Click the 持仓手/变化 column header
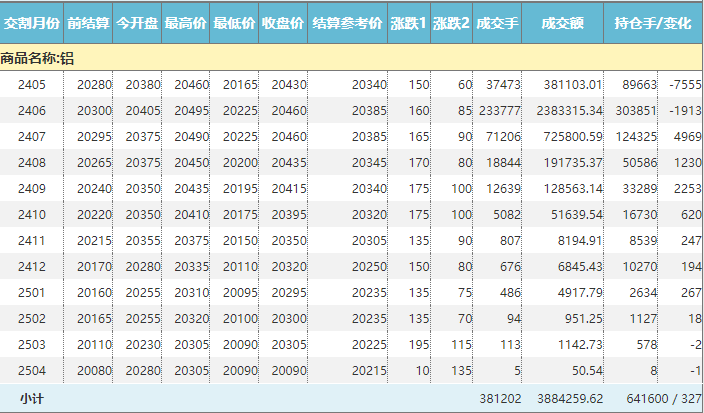Viewport: 704px width, 413px height. pyautogui.click(x=654, y=22)
